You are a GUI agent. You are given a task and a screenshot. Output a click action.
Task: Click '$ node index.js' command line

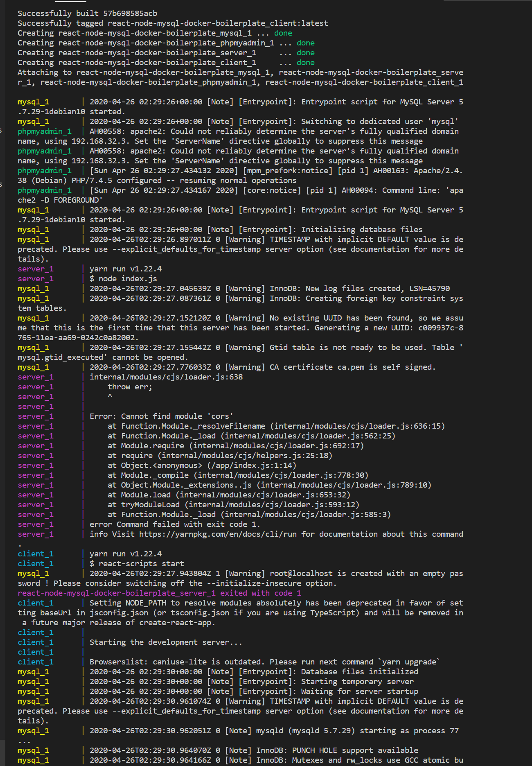click(123, 279)
